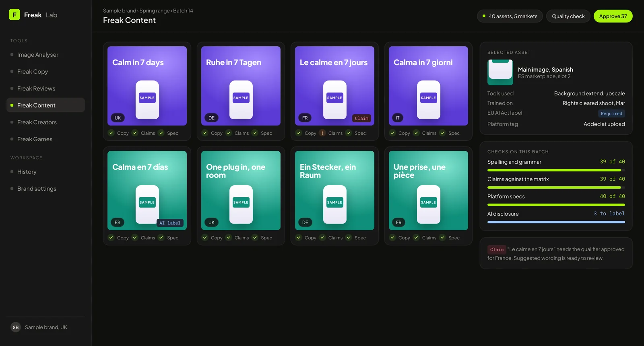Click the Spec check icon on Ruhe in 7 Tagen card
This screenshot has width=644, height=346.
pos(255,133)
